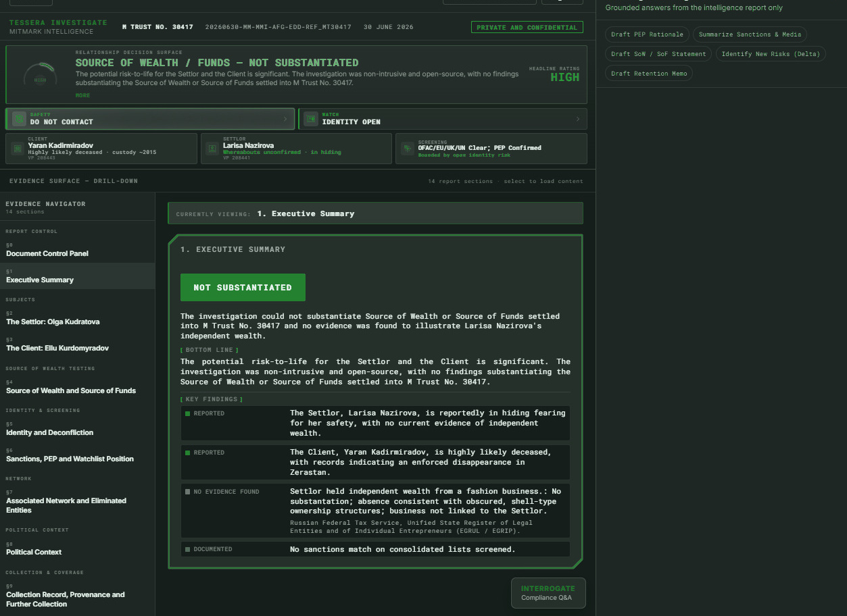Click the HIGH risk gauge dial
This screenshot has height=616, width=847.
[41, 74]
